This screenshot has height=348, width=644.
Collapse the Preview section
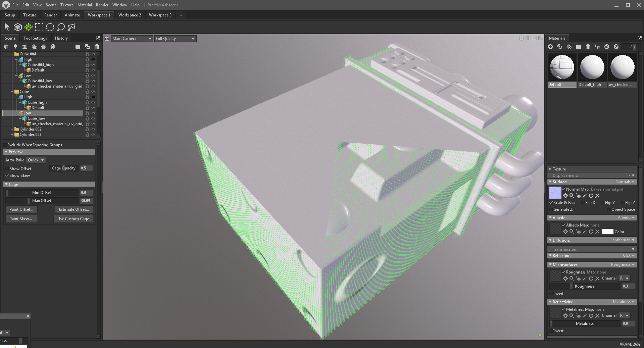(6, 152)
